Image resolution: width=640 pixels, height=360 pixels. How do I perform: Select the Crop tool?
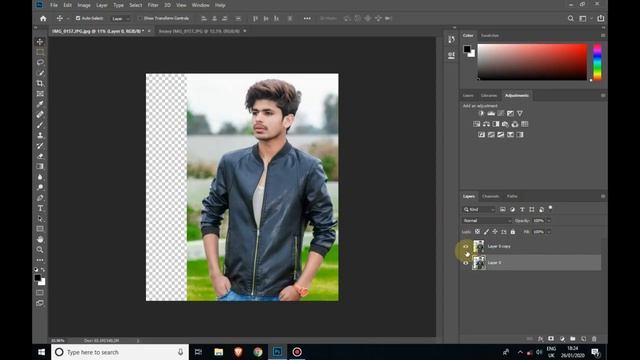(x=40, y=83)
